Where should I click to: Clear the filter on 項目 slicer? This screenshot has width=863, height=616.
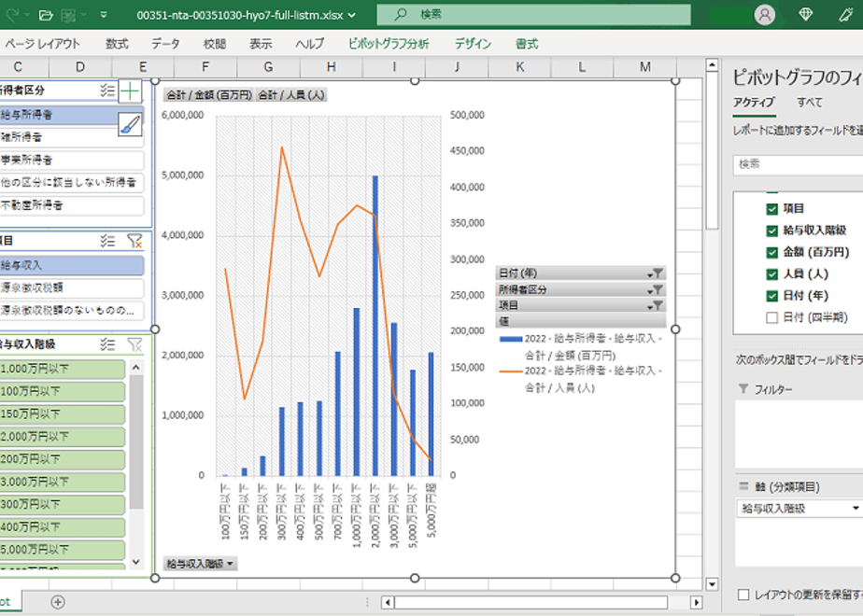(134, 241)
